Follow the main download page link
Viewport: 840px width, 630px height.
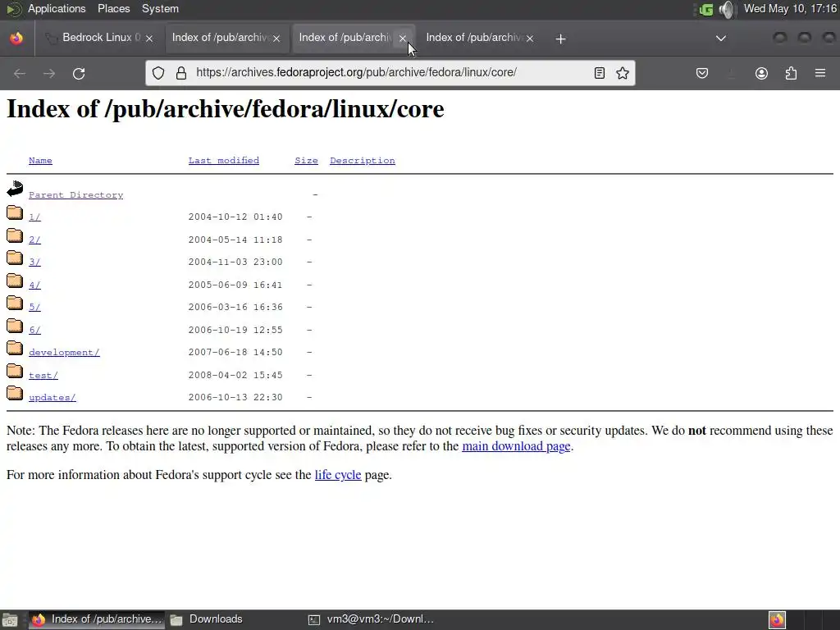pos(516,446)
